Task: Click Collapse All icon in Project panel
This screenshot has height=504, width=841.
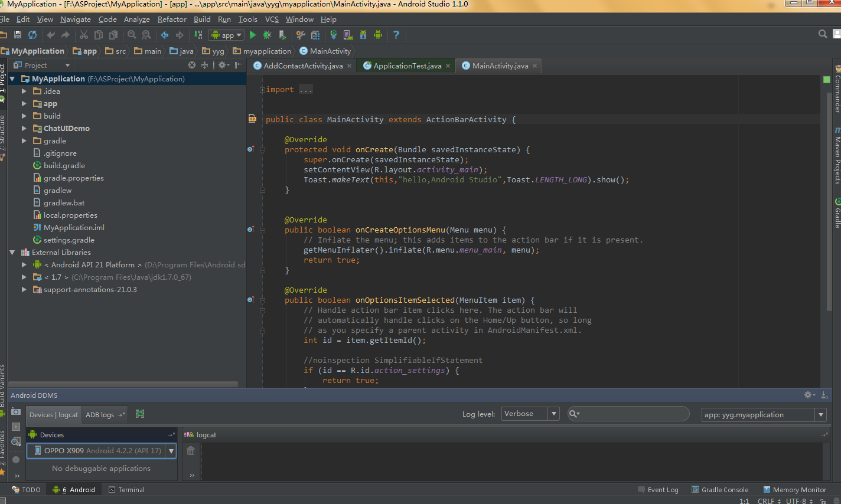Action: pos(204,65)
